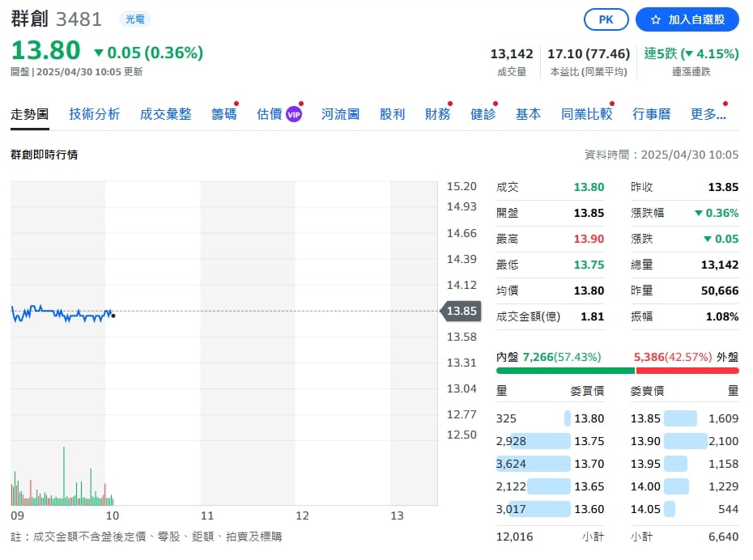Image resolution: width=753 pixels, height=560 pixels.
Task: Switch to the 股利 tab
Action: [392, 114]
